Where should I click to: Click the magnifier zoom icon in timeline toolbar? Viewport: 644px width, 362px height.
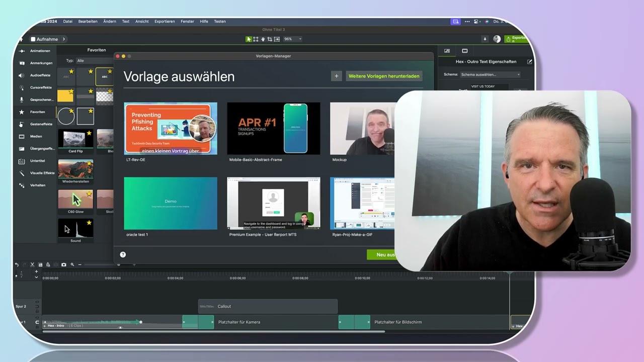point(72,264)
